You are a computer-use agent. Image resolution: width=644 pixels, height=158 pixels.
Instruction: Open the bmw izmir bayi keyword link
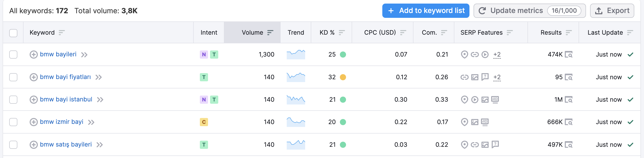coord(62,122)
